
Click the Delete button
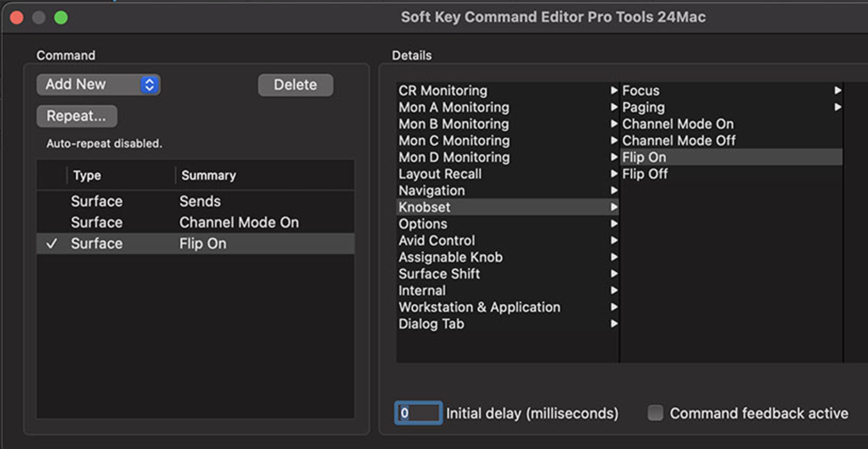pos(295,84)
